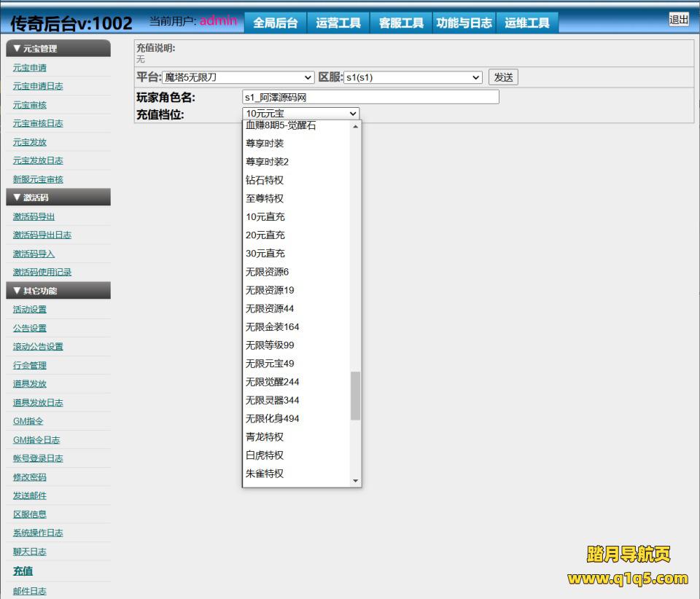Screen dimensions: 700x599
Task: Open the 客服工具 tab
Action: click(401, 23)
